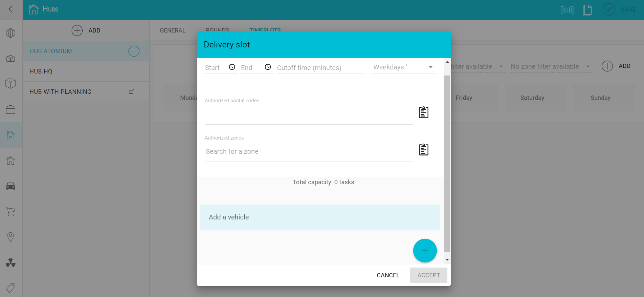Switch to the General tab
Viewport: 644px width, 297px height.
click(x=173, y=30)
